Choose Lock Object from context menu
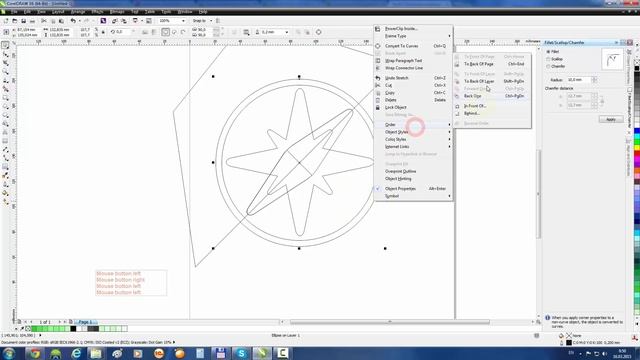 coord(413,107)
